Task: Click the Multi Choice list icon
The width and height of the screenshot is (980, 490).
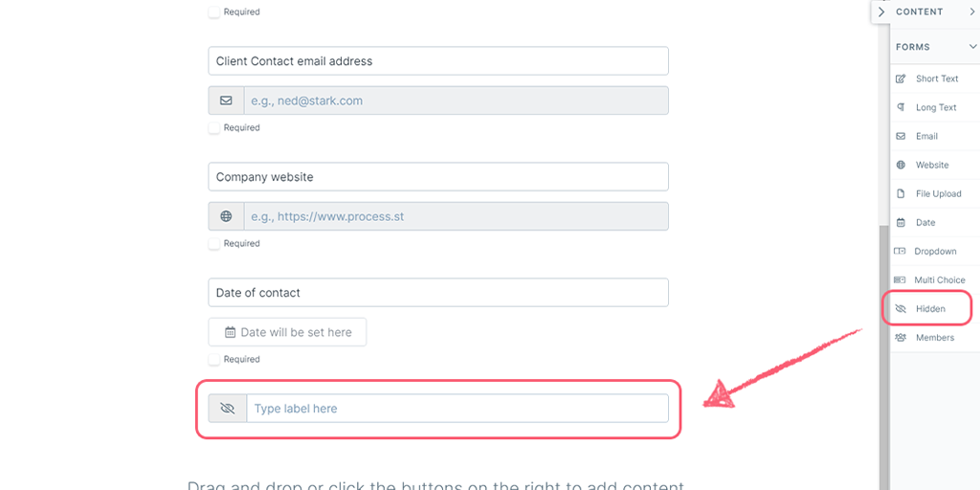Action: (x=901, y=279)
